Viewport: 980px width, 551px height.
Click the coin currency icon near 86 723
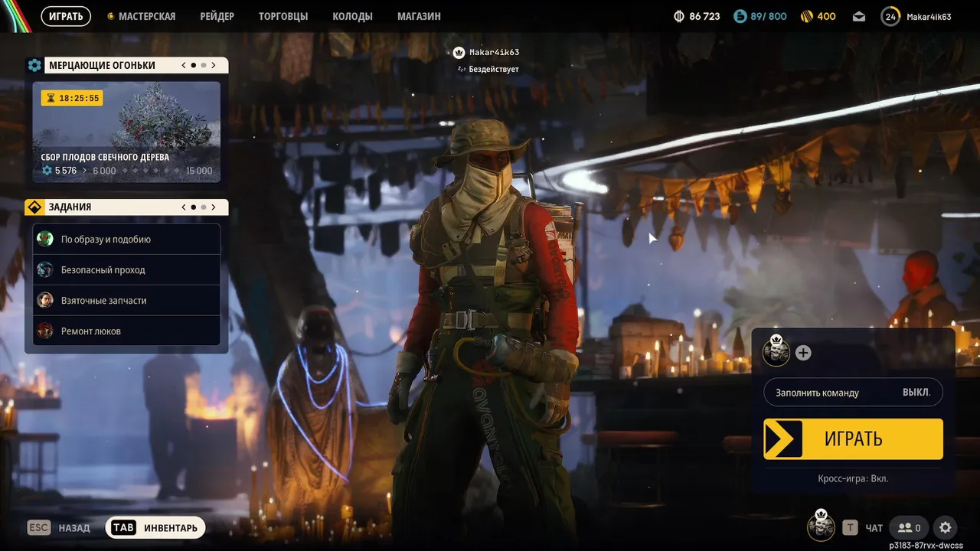(678, 16)
